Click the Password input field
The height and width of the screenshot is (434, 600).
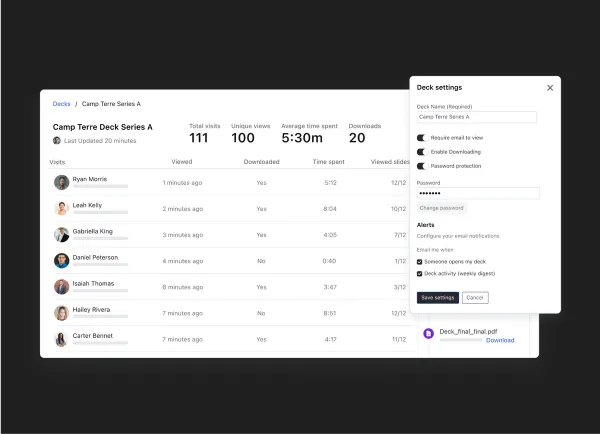478,193
